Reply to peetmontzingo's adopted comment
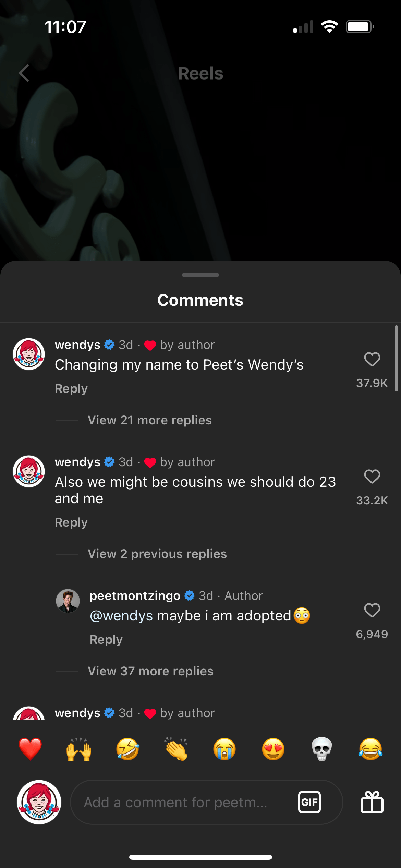 pyautogui.click(x=106, y=640)
